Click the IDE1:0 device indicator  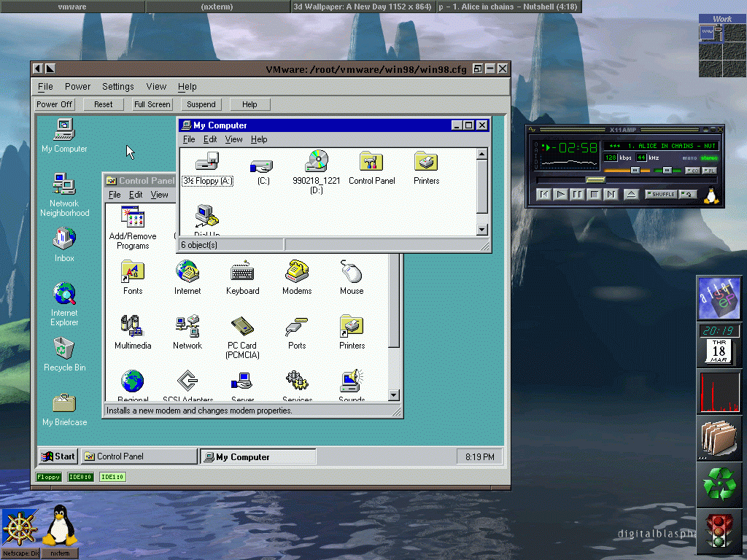[x=112, y=477]
